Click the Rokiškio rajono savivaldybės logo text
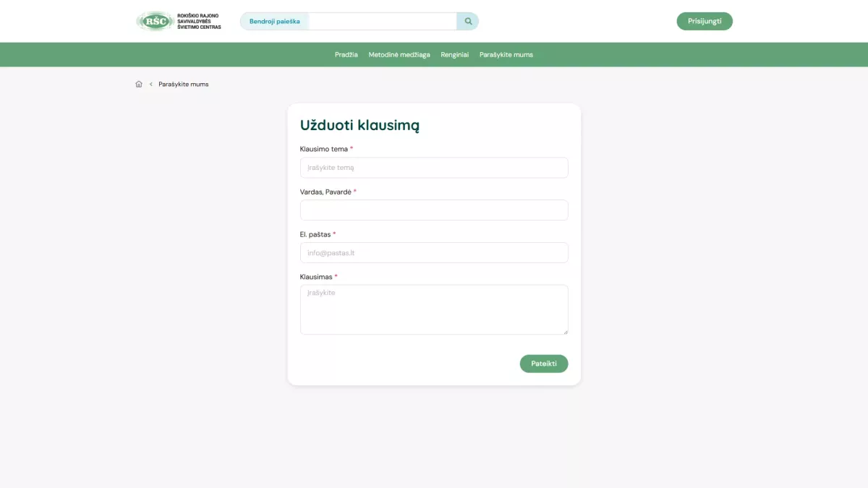Viewport: 868px width, 488px height. [x=199, y=21]
